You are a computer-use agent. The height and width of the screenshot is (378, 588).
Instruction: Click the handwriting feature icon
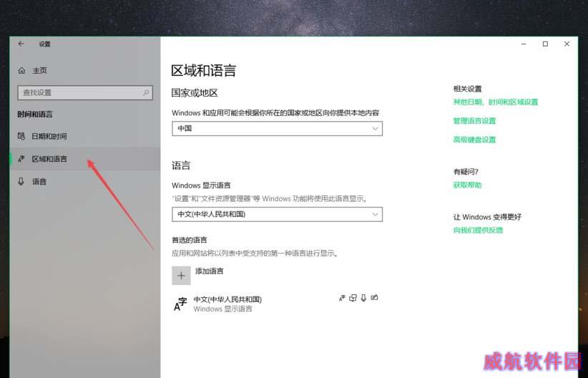click(x=374, y=298)
